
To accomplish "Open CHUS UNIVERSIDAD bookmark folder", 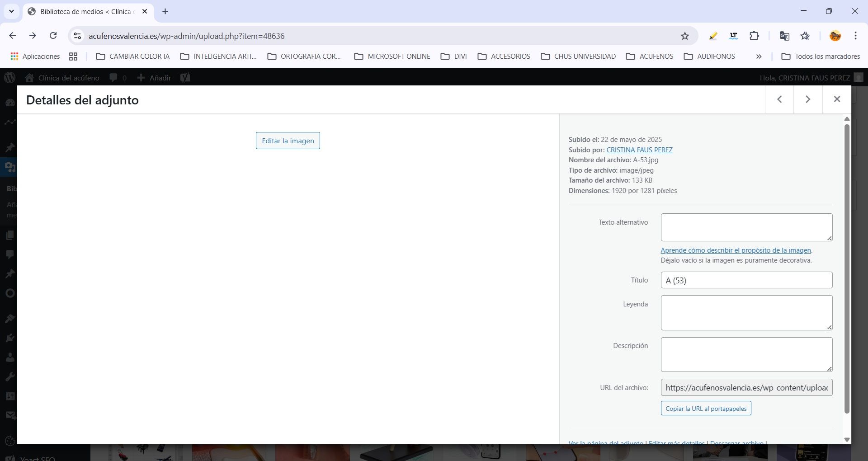I will point(578,56).
